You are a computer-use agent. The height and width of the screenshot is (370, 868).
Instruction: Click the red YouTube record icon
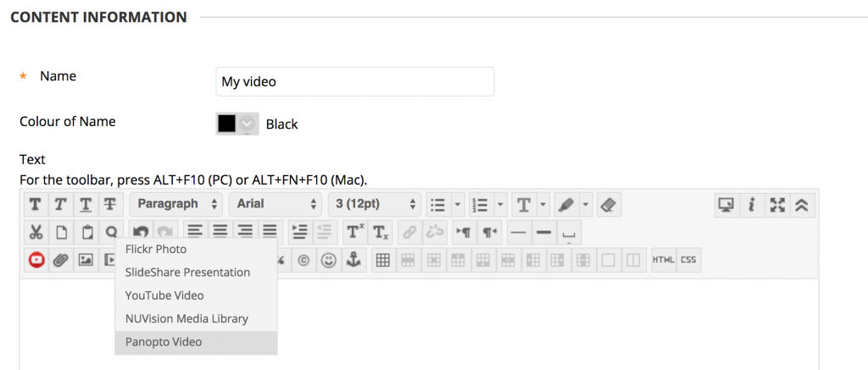click(36, 261)
